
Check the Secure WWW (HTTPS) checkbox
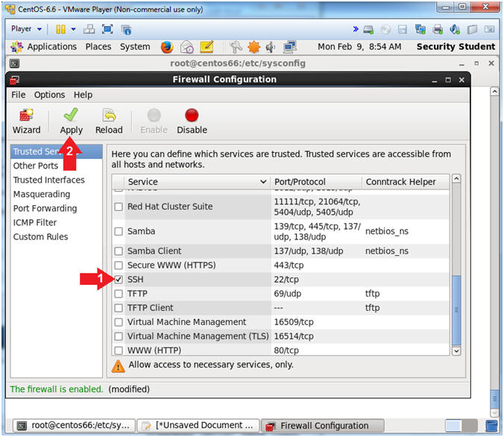coord(119,265)
